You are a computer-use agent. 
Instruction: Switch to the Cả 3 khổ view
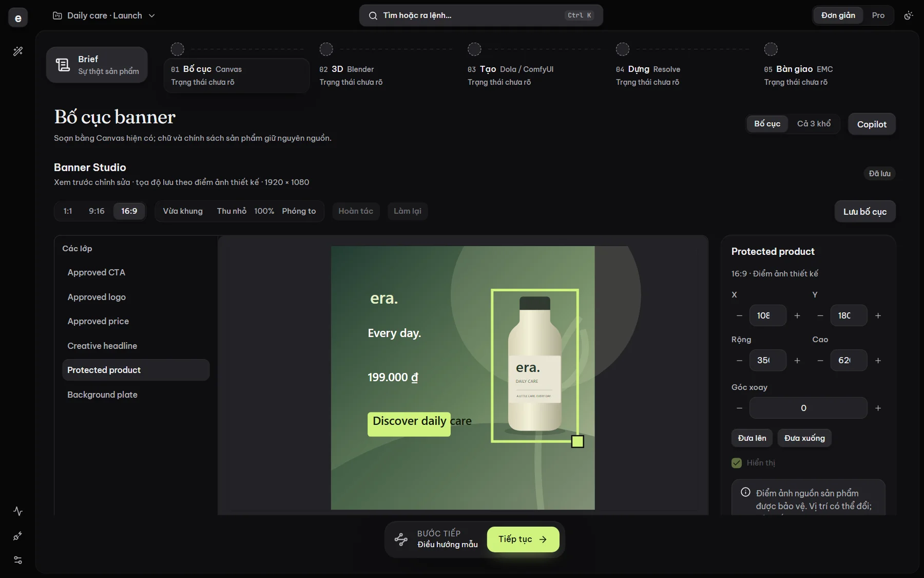814,124
